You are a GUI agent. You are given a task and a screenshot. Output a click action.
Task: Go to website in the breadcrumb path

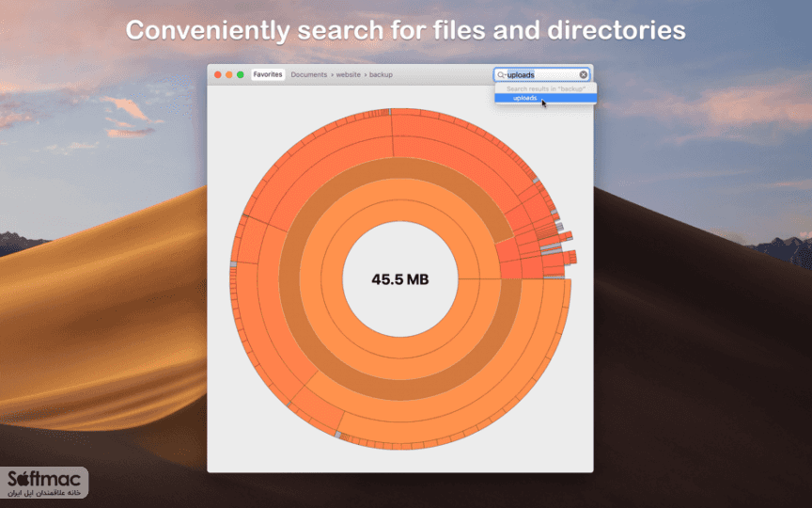point(348,74)
